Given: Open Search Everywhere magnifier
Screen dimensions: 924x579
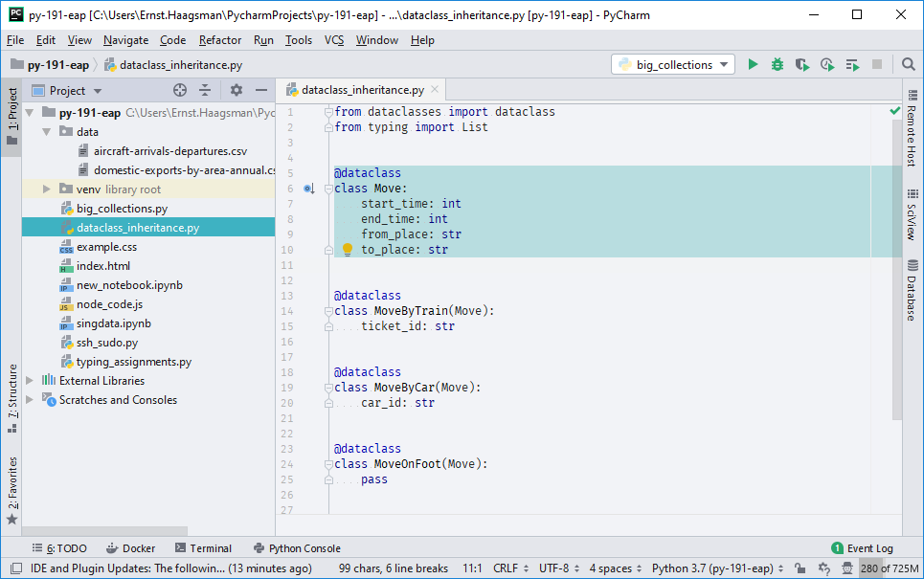Looking at the screenshot, I should click(907, 64).
